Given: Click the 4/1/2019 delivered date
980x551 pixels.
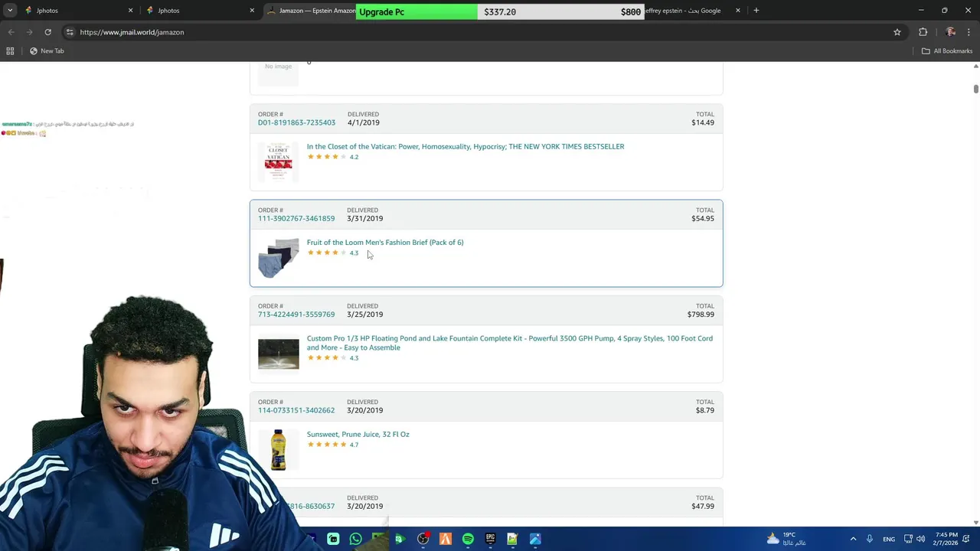Looking at the screenshot, I should (363, 122).
